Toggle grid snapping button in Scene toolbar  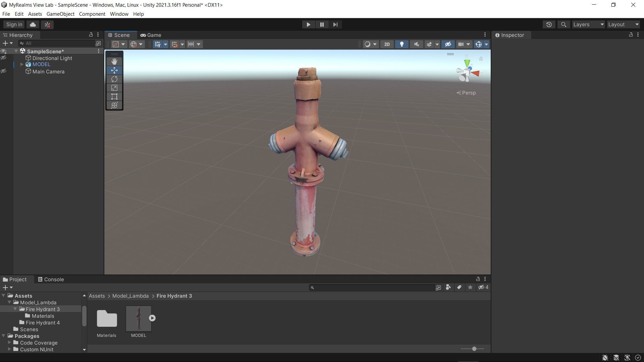(174, 44)
